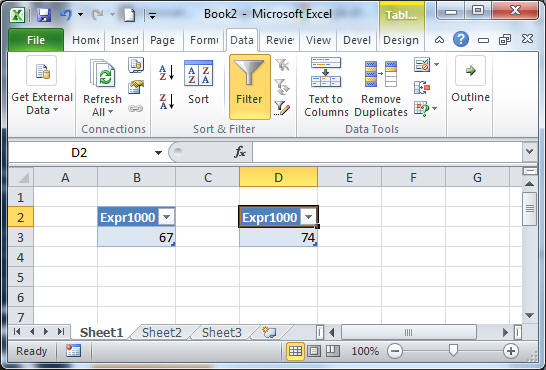Screen dimensions: 546x370
Task: Click the Edit Links chain icon
Action: [135, 109]
